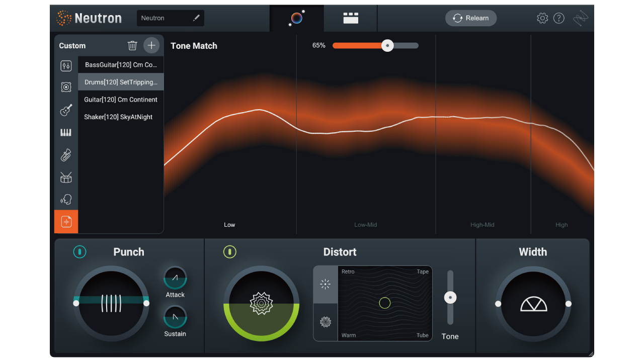Select the Drums instrument category icon
Image resolution: width=644 pixels, height=362 pixels.
click(x=66, y=177)
